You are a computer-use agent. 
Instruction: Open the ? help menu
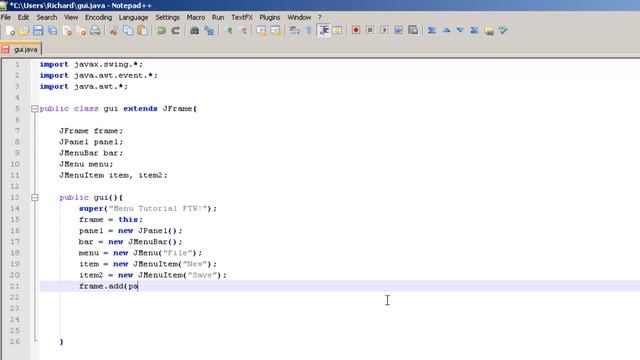[x=320, y=17]
